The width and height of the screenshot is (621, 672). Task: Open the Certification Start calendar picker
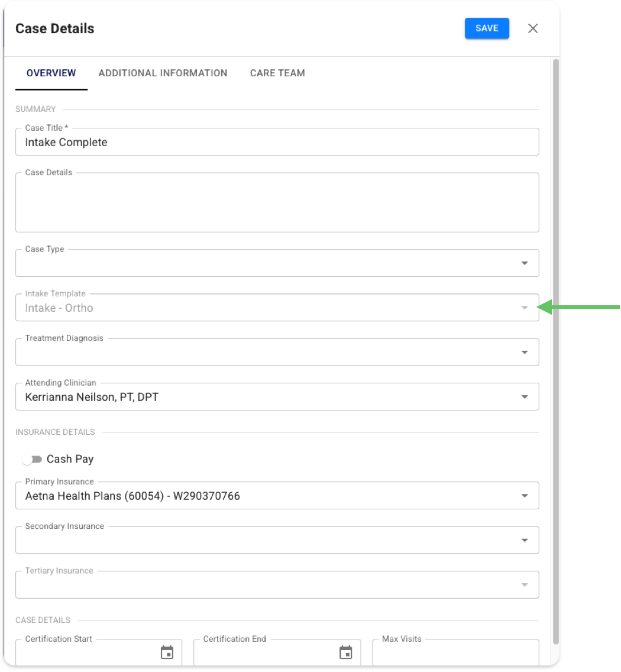[x=167, y=652]
